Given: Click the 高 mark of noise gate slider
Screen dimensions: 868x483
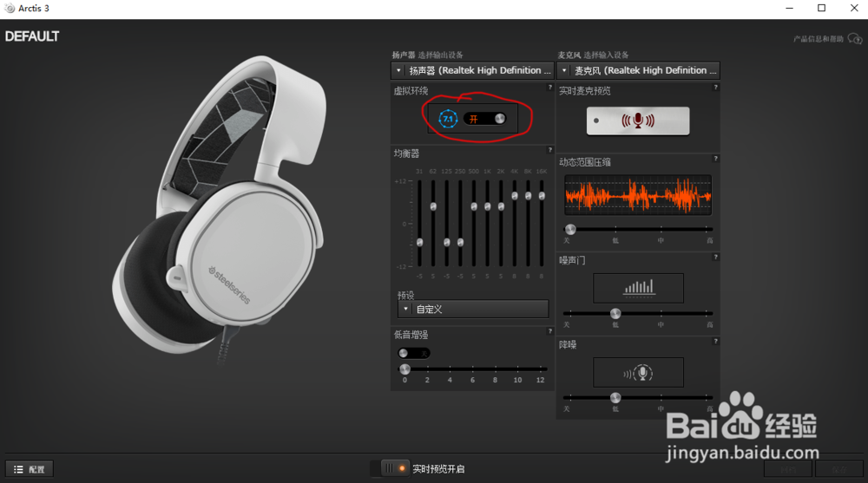Looking at the screenshot, I should point(710,325).
